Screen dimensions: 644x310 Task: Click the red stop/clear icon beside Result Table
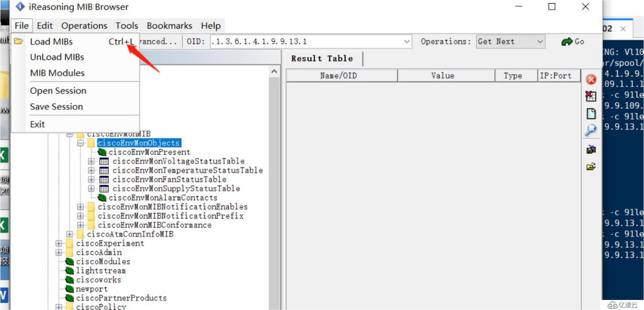coord(591,79)
